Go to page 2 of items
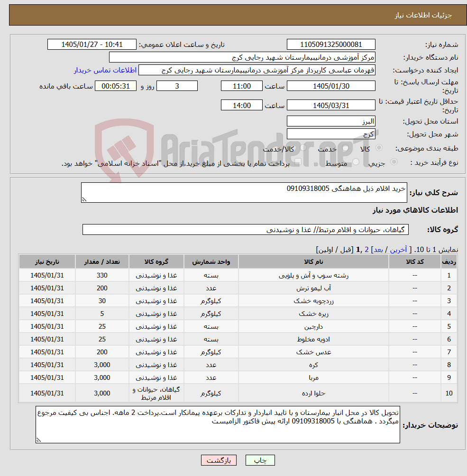Screen dimensions: 467x476 367,250
